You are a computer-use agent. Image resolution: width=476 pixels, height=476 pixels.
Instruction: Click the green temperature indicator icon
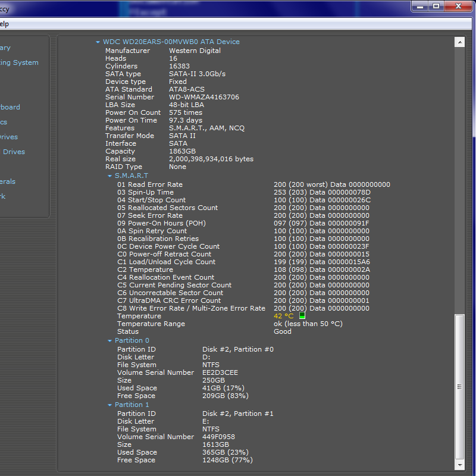click(x=302, y=316)
